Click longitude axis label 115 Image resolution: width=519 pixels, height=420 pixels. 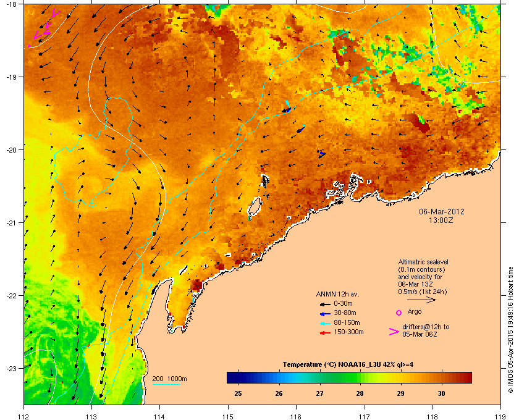click(x=228, y=416)
